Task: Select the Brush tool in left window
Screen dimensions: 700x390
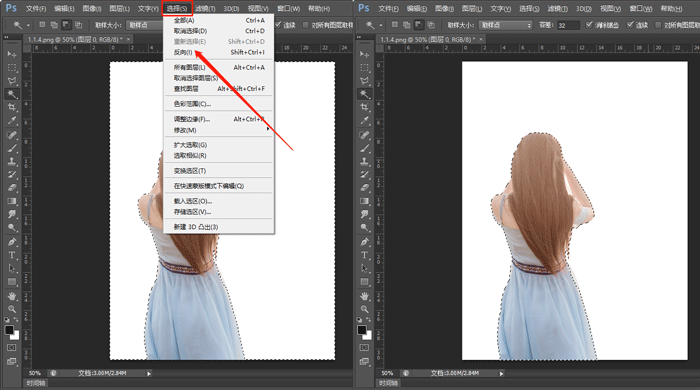Action: click(x=12, y=148)
